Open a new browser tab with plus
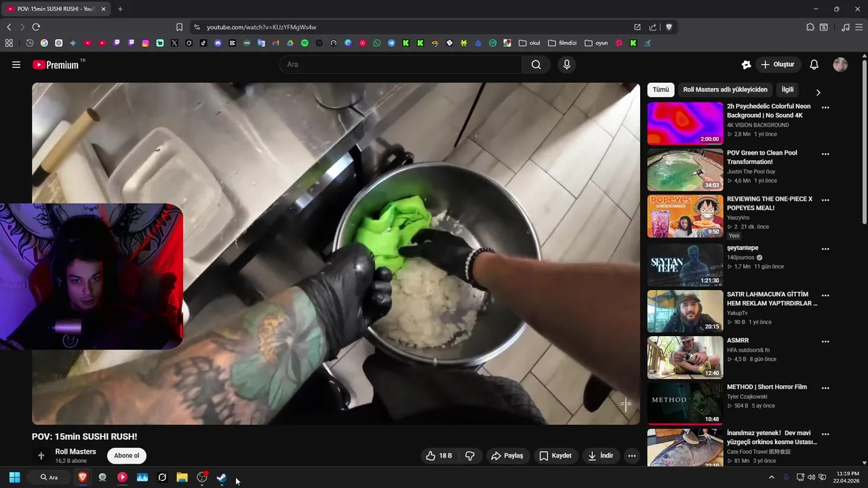Viewport: 868px width, 488px height. (x=120, y=9)
